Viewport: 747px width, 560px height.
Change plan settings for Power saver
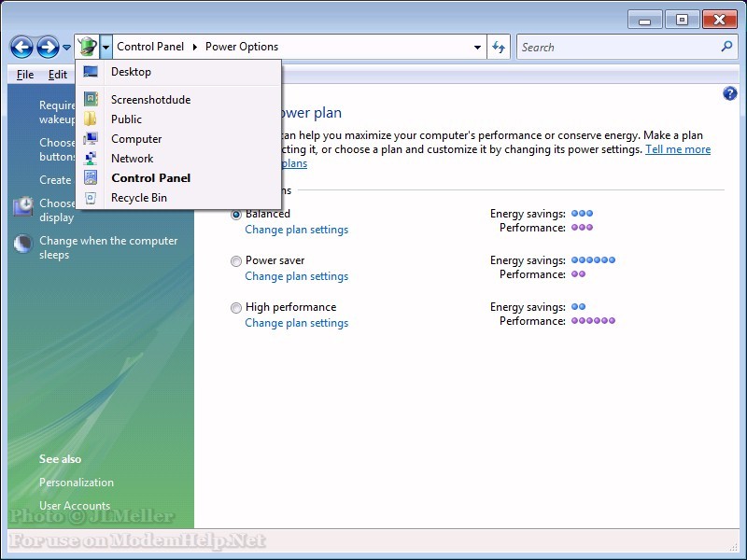[296, 276]
